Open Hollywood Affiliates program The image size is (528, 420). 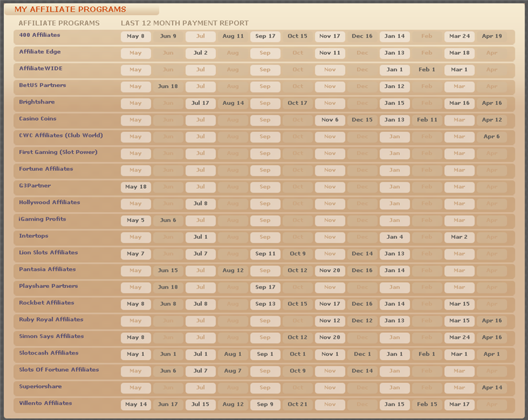click(49, 203)
